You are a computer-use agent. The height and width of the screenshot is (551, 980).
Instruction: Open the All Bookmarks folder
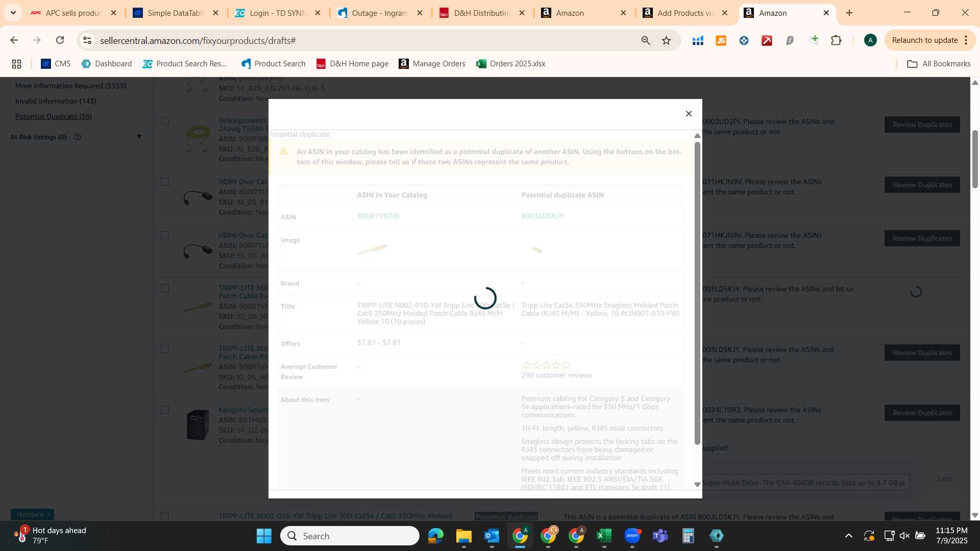tap(939, 64)
